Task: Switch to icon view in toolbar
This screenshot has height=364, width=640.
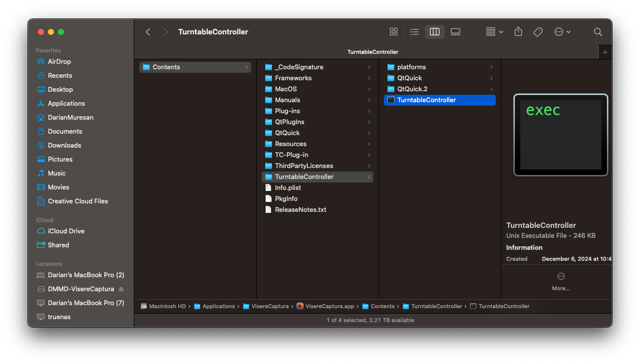Action: coord(393,32)
